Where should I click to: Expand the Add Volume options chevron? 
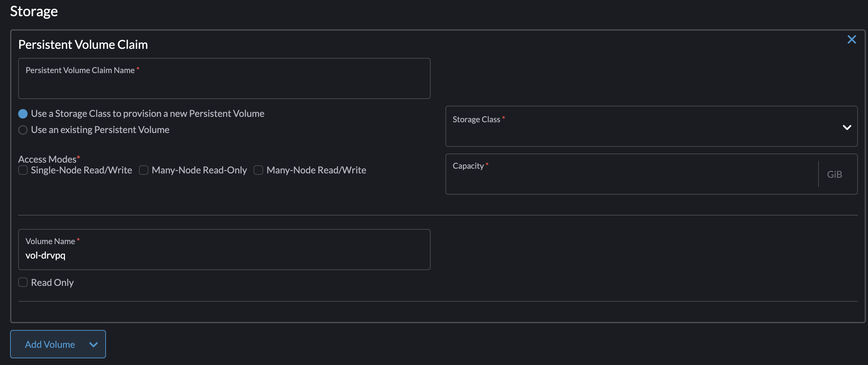click(93, 345)
